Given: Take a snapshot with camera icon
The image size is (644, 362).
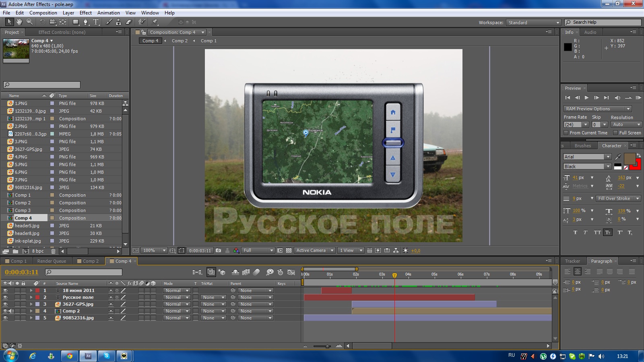Looking at the screenshot, I should [x=218, y=251].
